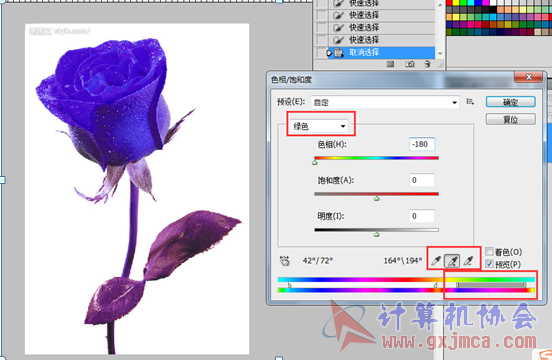552x360 pixels.
Task: Create new snapshot with camera icon
Action: click(409, 64)
